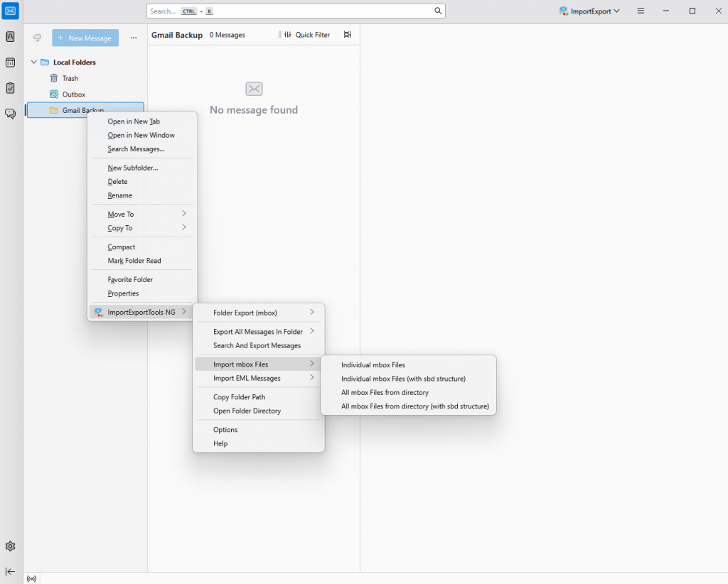
Task: Choose ImportExportTools NG menu entry
Action: coord(141,312)
